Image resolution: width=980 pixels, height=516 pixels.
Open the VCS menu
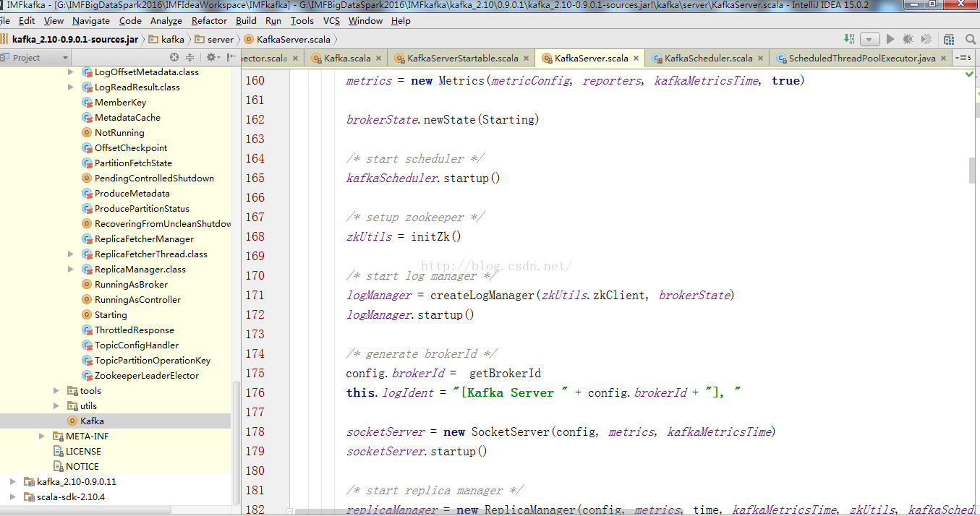coord(332,21)
